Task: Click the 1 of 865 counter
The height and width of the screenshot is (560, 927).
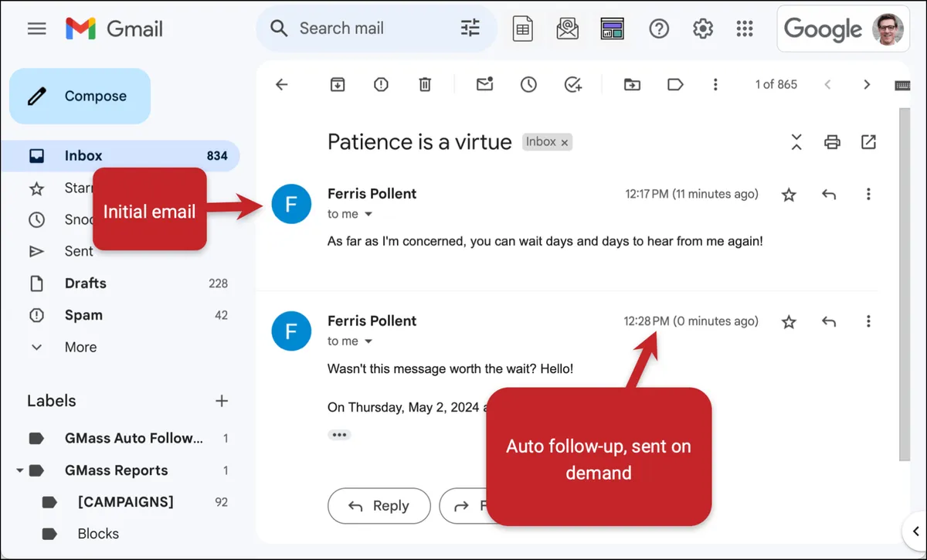Action: point(776,85)
